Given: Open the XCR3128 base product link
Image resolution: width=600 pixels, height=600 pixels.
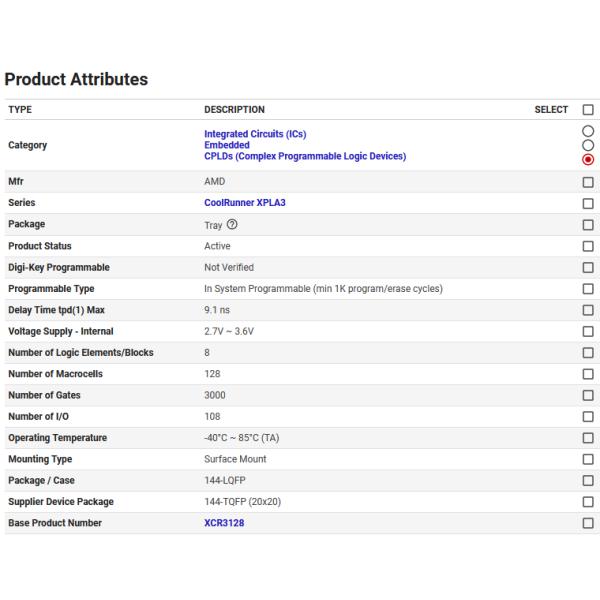Looking at the screenshot, I should pyautogui.click(x=224, y=523).
